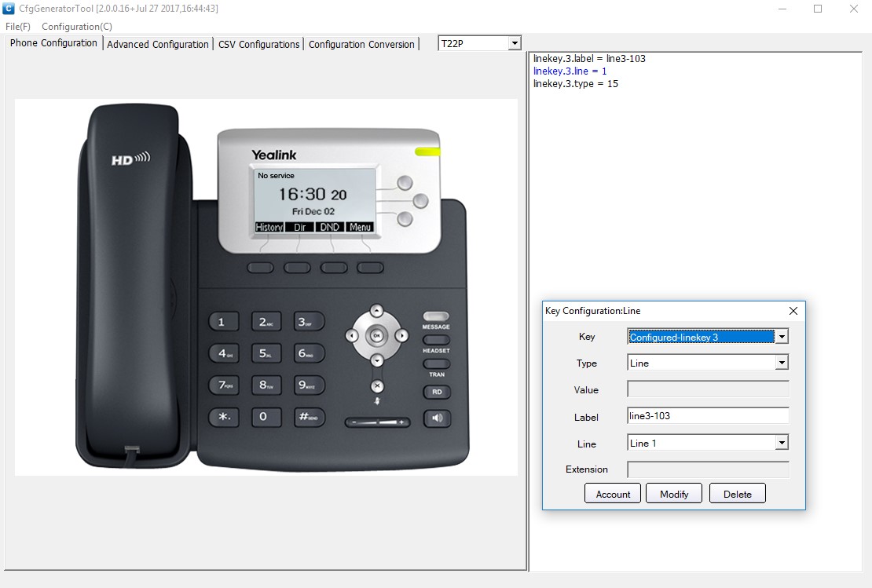This screenshot has width=872, height=588.
Task: Open the T22P phone model dropdown
Action: click(515, 43)
